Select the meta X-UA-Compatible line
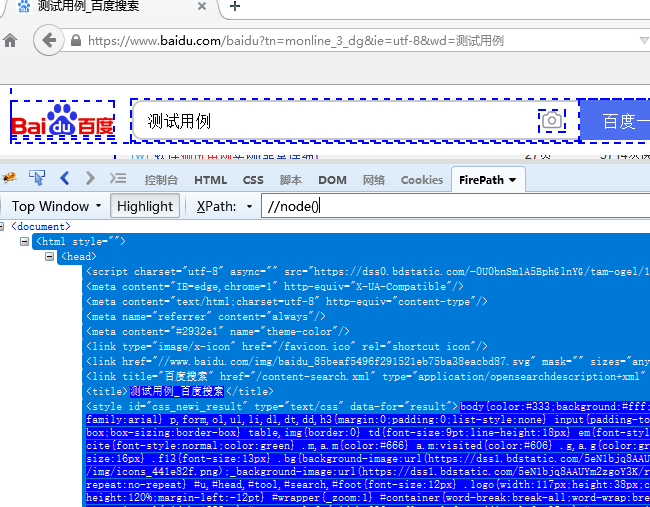Image resolution: width=650 pixels, height=507 pixels. (275, 286)
